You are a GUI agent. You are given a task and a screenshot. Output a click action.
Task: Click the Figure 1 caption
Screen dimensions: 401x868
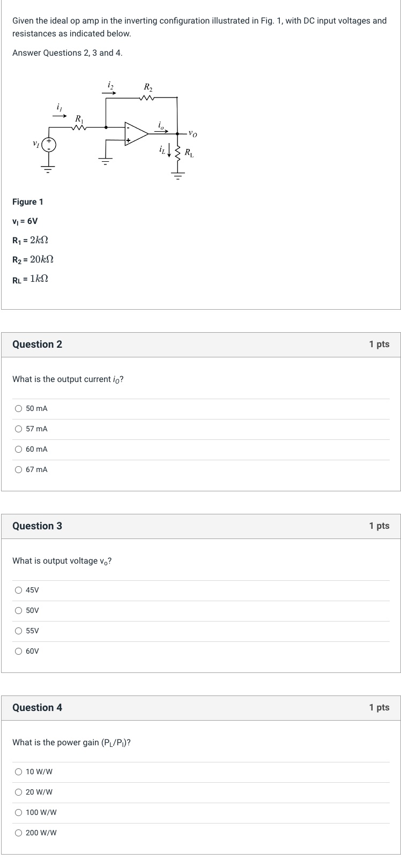point(28,202)
